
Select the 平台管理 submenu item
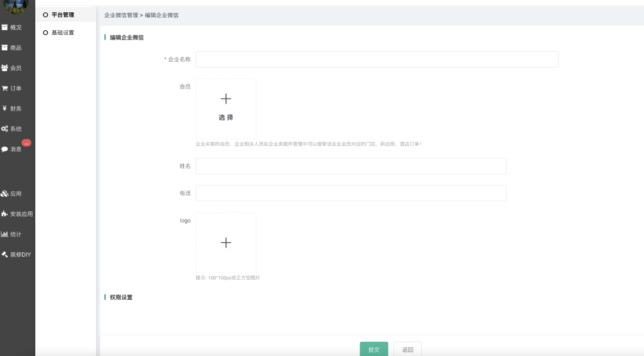click(x=62, y=15)
